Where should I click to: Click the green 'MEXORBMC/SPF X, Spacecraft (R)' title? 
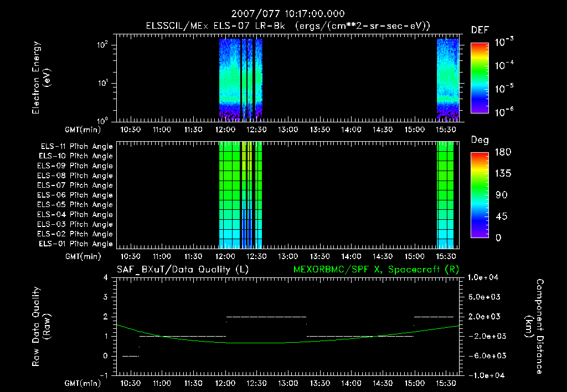pyautogui.click(x=376, y=270)
